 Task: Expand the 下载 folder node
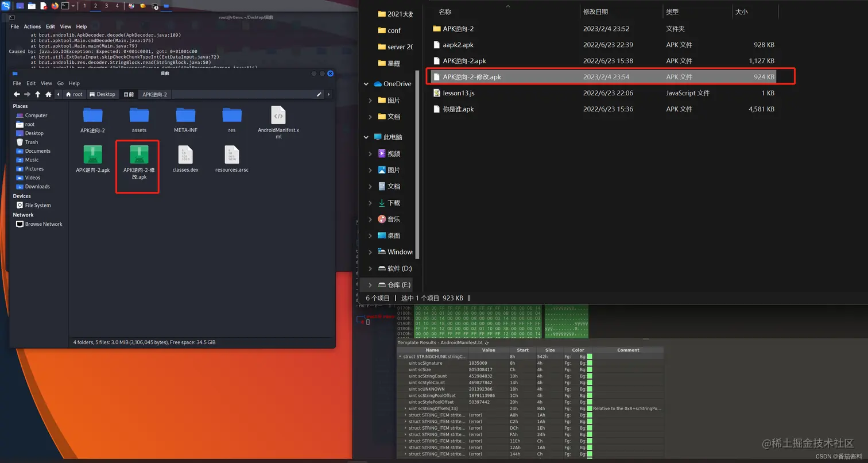[x=370, y=203]
